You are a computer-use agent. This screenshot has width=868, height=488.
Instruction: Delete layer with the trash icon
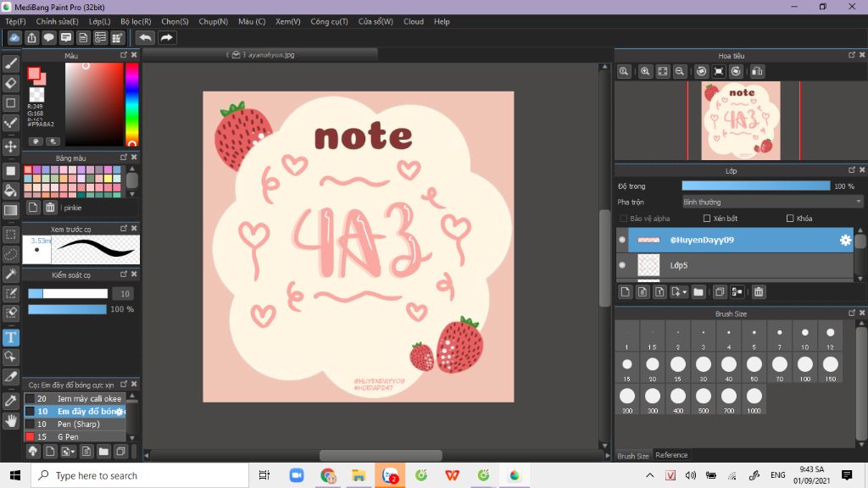[x=759, y=291]
